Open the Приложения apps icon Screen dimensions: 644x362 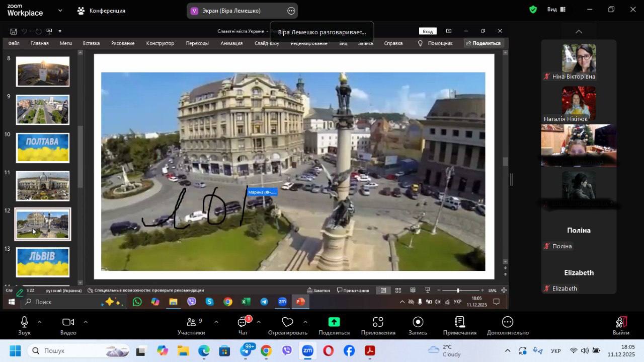pyautogui.click(x=378, y=322)
